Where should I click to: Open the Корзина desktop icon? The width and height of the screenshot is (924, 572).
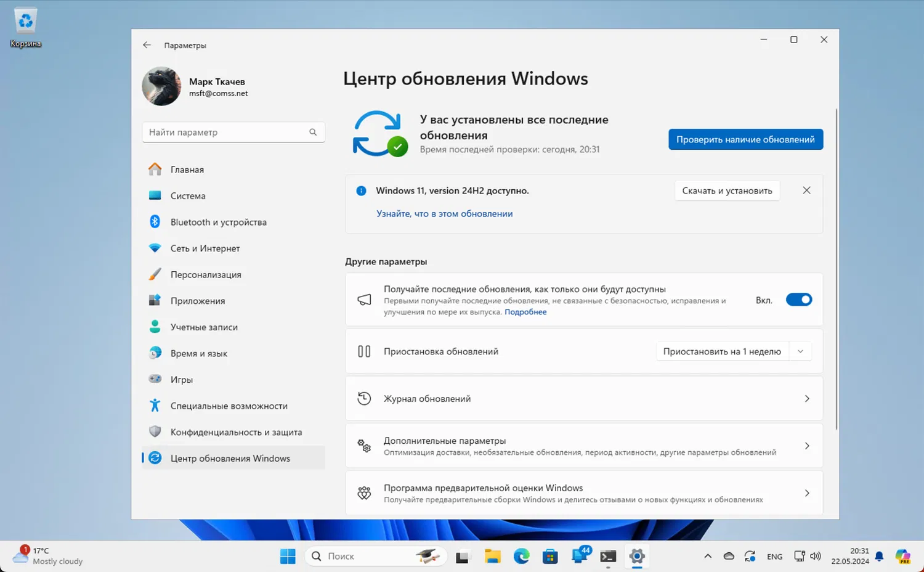(x=25, y=28)
